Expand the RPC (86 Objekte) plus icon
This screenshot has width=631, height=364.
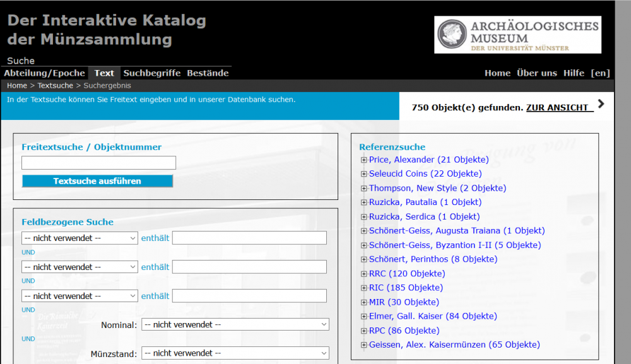pyautogui.click(x=363, y=331)
